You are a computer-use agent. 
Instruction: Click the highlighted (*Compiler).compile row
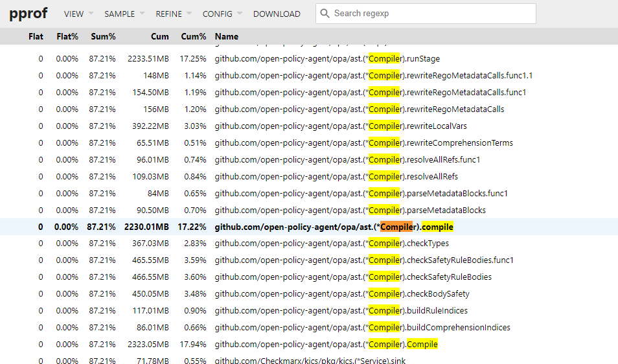[x=309, y=227]
